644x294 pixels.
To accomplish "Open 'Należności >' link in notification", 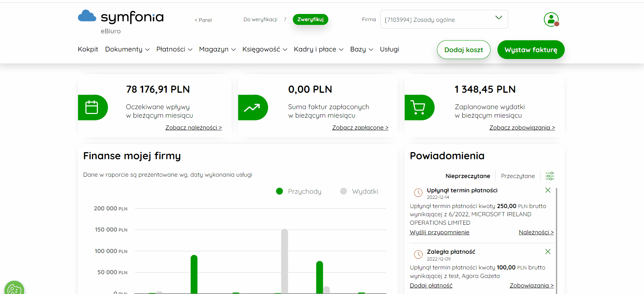I will click(536, 232).
